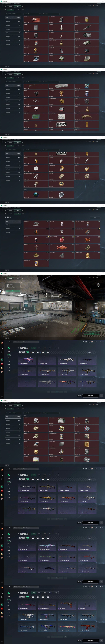Select the 收藏室 tab in the exhibition hall window
Image resolution: width=105 pixels, height=644 pixels.
pyautogui.click(x=10, y=279)
